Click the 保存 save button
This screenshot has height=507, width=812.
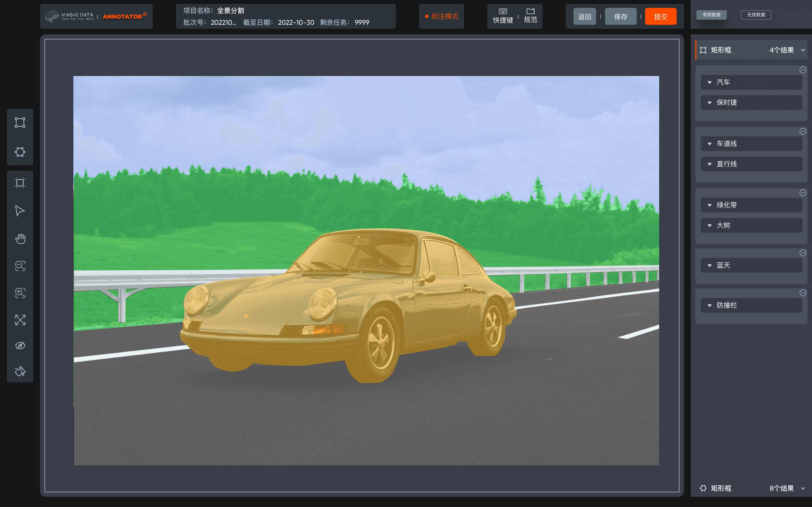[620, 16]
